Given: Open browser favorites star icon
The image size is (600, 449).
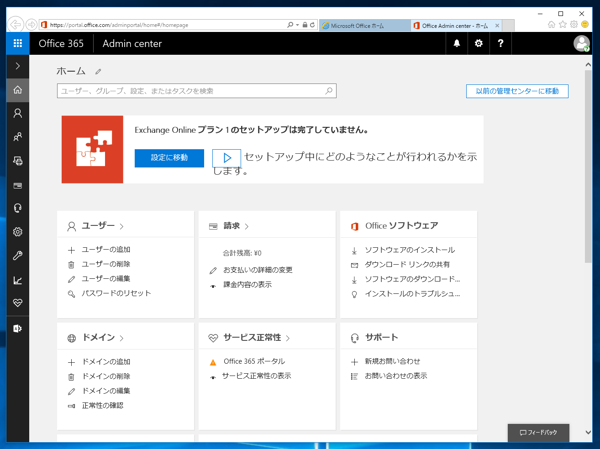Looking at the screenshot, I should click(562, 24).
